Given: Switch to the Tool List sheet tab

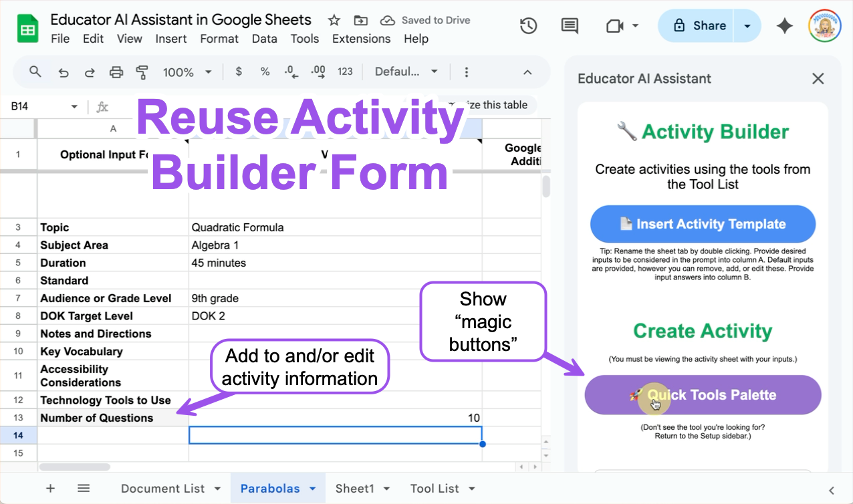Looking at the screenshot, I should coord(435,489).
